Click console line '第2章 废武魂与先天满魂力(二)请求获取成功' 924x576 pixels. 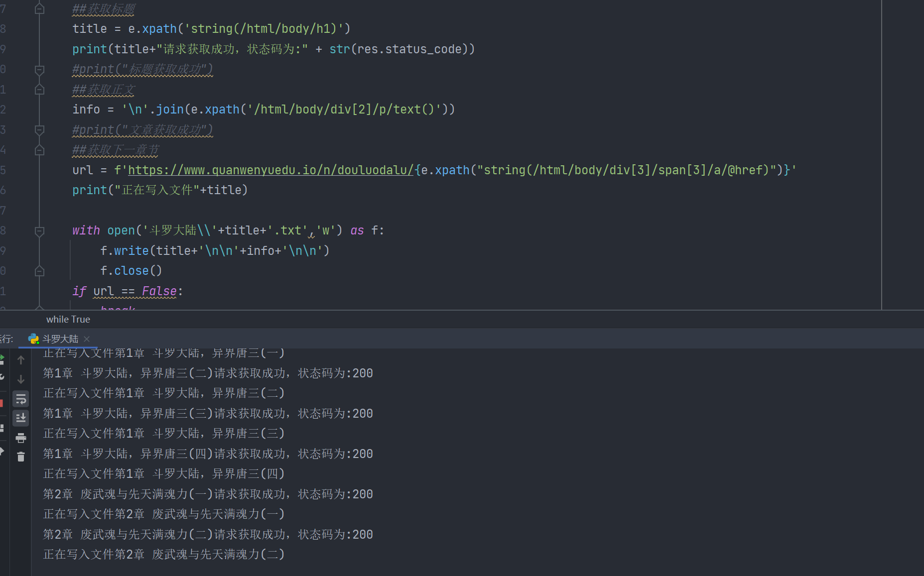pyautogui.click(x=208, y=535)
